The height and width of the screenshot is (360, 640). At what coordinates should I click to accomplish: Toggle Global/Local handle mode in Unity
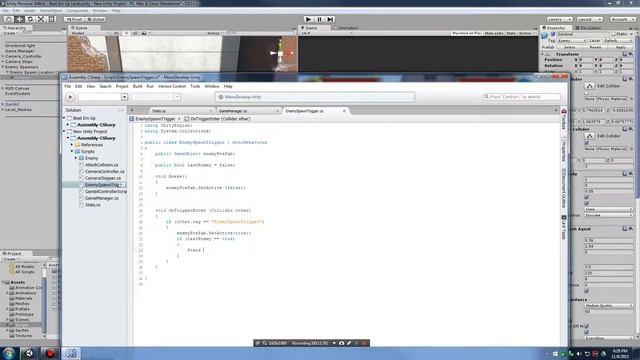96,19
